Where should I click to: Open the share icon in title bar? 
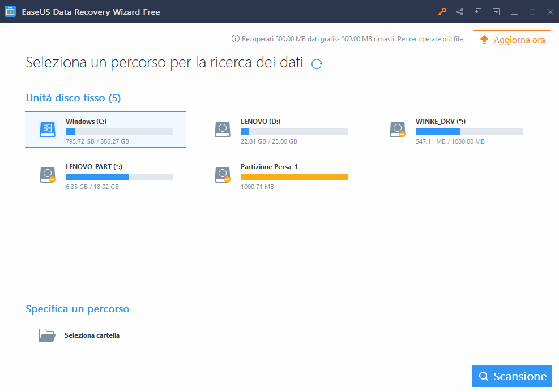pos(460,12)
